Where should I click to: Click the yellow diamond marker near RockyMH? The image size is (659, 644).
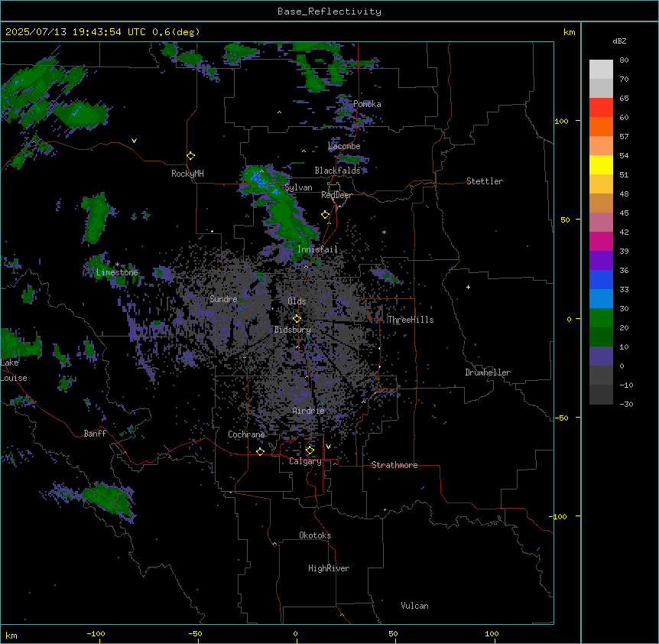click(190, 156)
